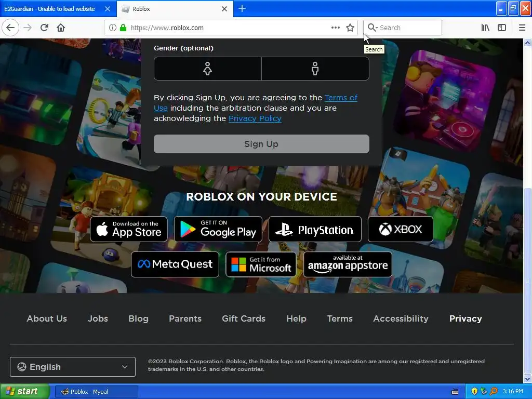Toggle the sidebar view icon
This screenshot has width=532, height=399.
pyautogui.click(x=502, y=28)
